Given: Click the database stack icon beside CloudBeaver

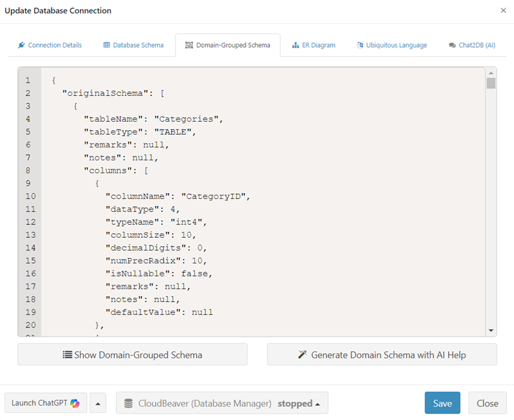Looking at the screenshot, I should coord(128,403).
